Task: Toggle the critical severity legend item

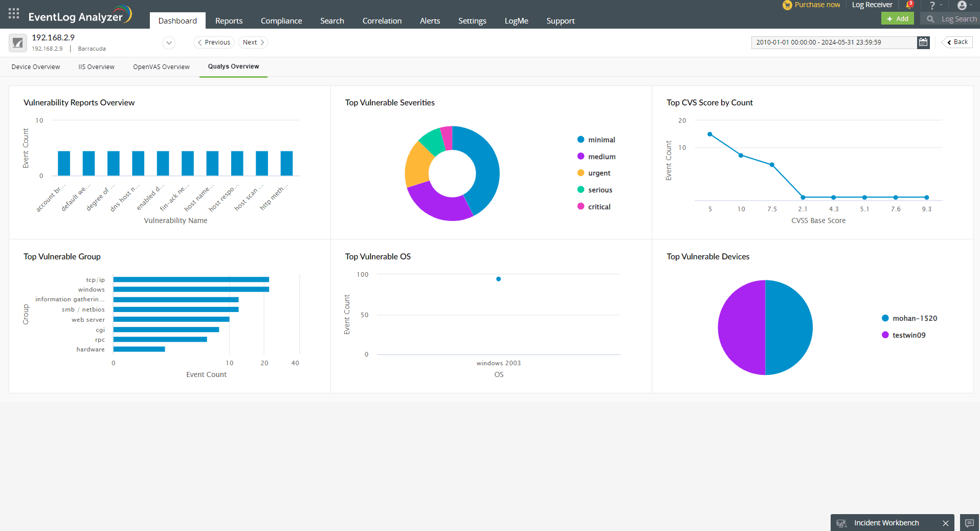Action: (594, 207)
